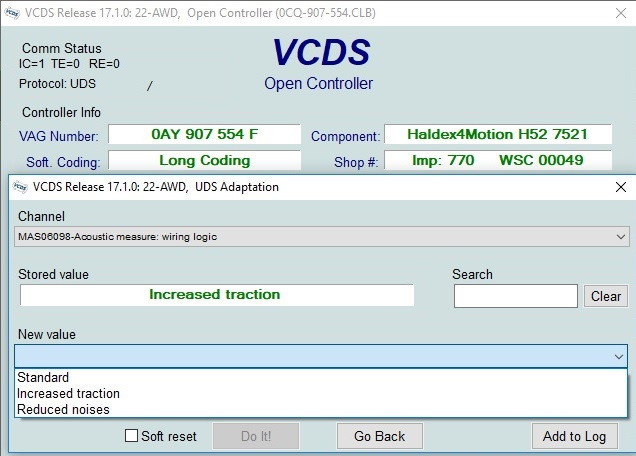Viewport: 636px width, 456px height.
Task: Click the VAG Number field 0AY 907 554 F
Action: coord(204,134)
